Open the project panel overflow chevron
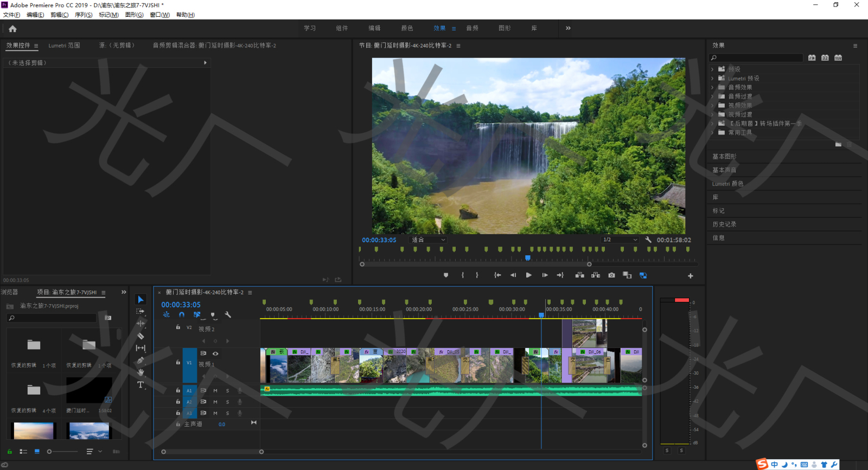Screen dimensions: 868x470 (x=124, y=292)
